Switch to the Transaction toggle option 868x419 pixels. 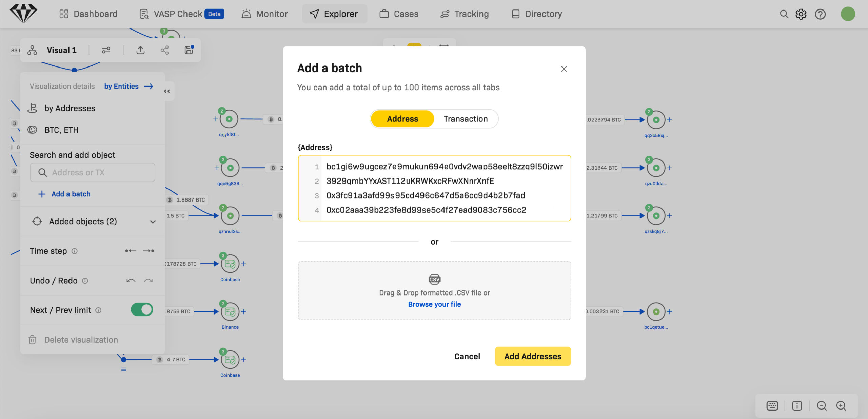pos(466,119)
